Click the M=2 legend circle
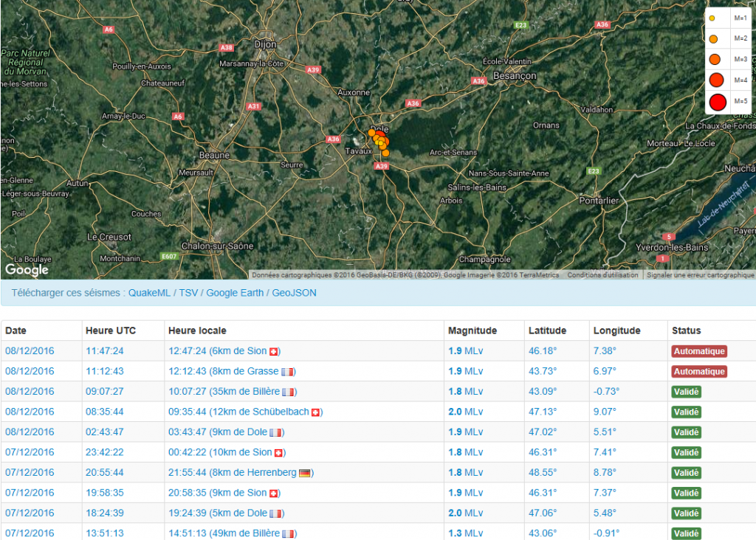The height and width of the screenshot is (540, 756). (714, 39)
